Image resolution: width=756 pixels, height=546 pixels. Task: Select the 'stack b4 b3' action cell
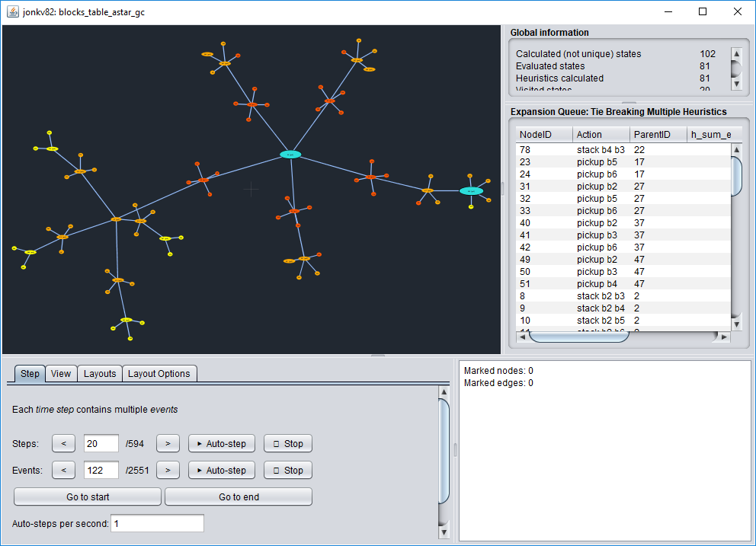point(601,150)
